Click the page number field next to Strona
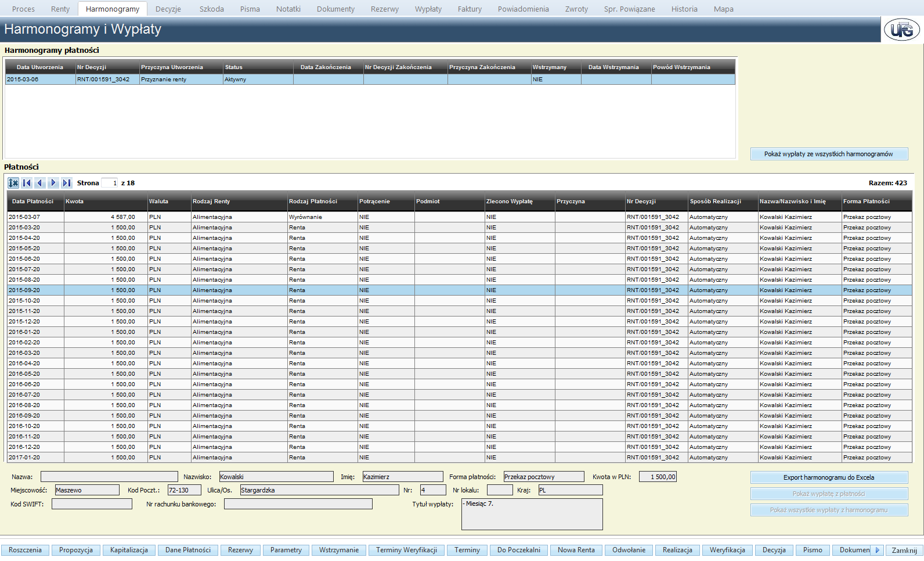 click(x=110, y=183)
